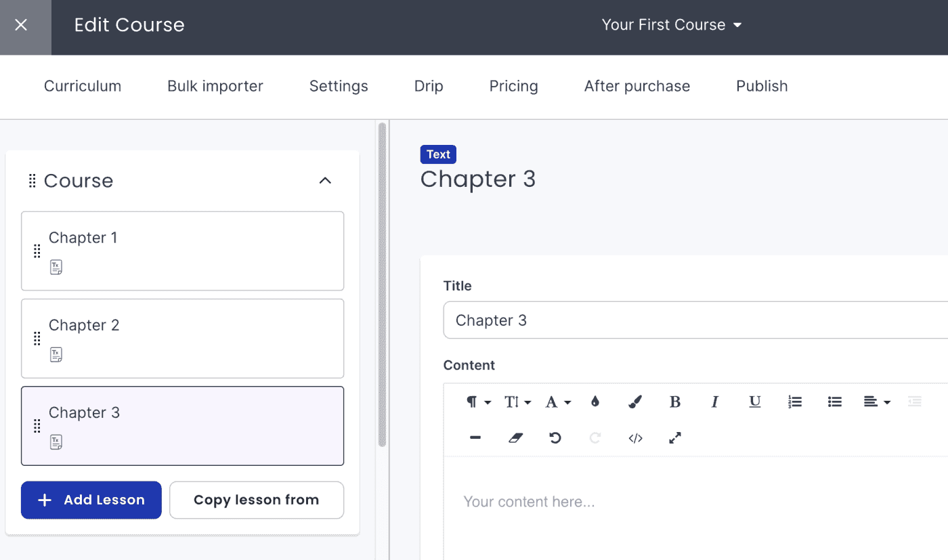Toggle underline formatting
The width and height of the screenshot is (948, 560).
click(x=755, y=402)
